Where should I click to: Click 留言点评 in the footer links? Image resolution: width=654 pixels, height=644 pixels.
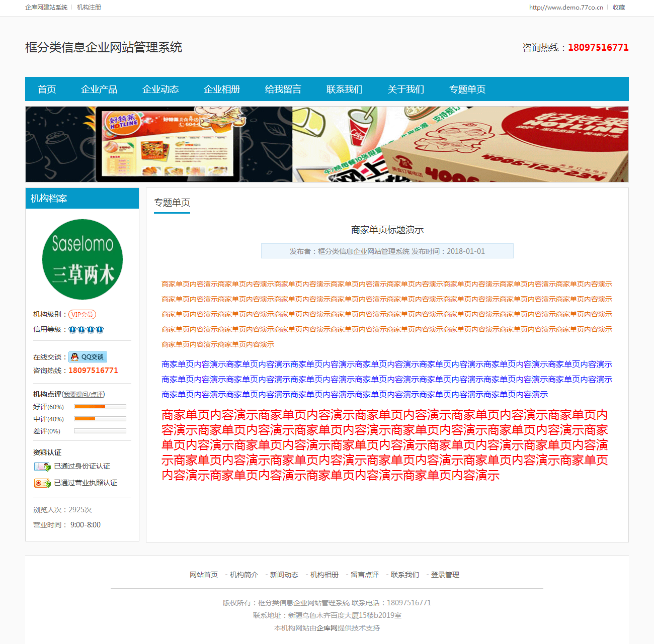click(x=365, y=575)
